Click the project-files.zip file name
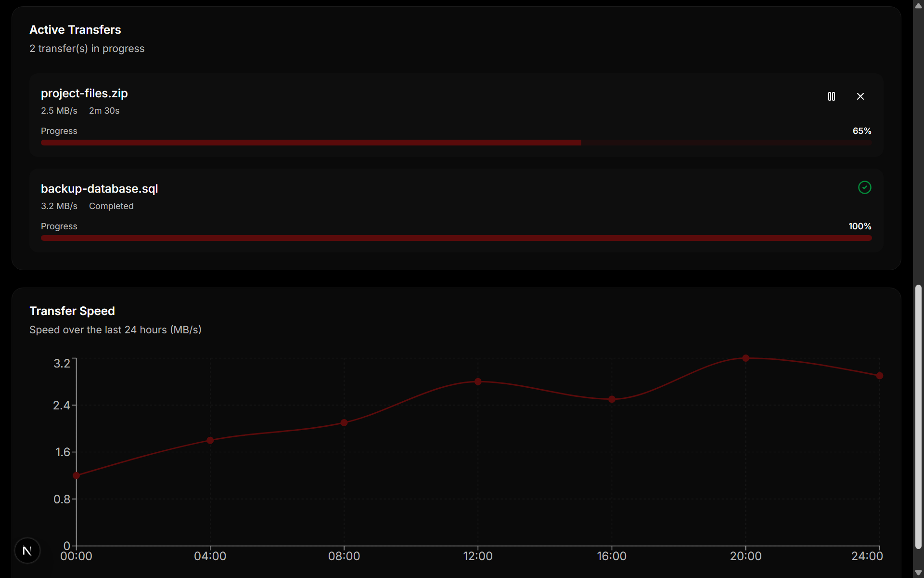This screenshot has width=924, height=578. point(84,93)
